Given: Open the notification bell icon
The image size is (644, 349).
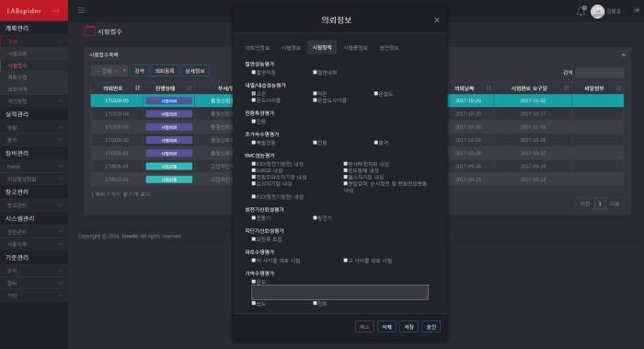Looking at the screenshot, I should click(x=581, y=11).
